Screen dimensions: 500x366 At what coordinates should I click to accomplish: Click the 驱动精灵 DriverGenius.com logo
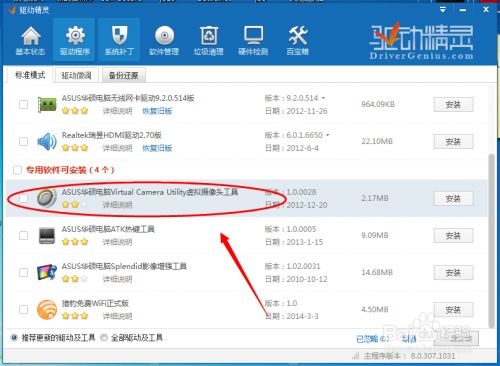[x=421, y=42]
